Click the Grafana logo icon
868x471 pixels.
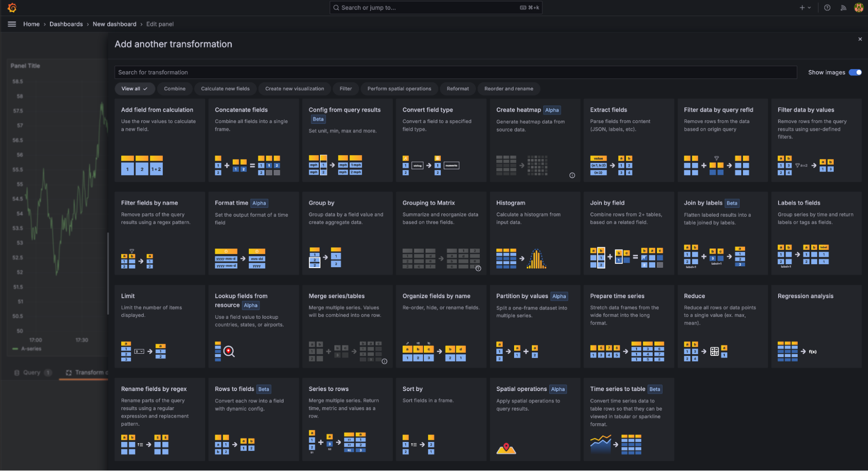coord(12,7)
